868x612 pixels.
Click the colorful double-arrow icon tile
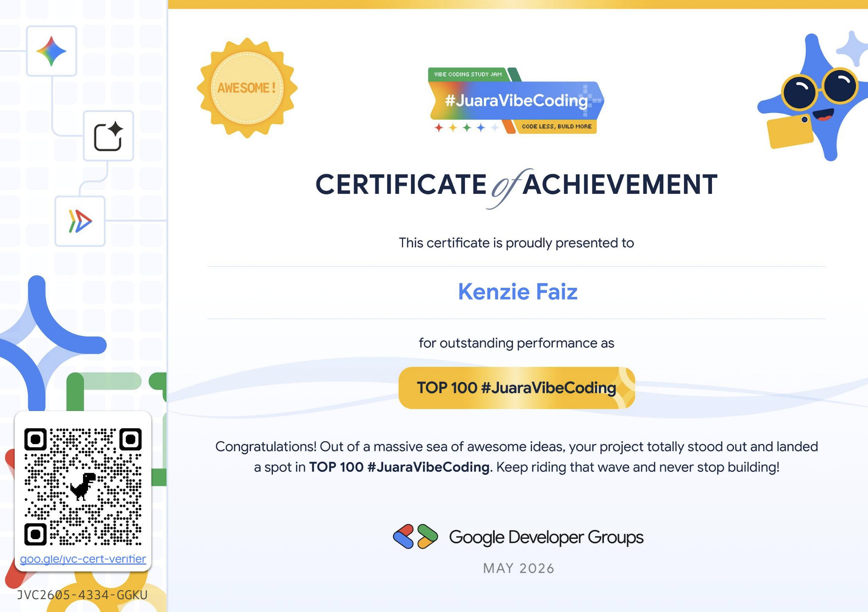pos(80,221)
